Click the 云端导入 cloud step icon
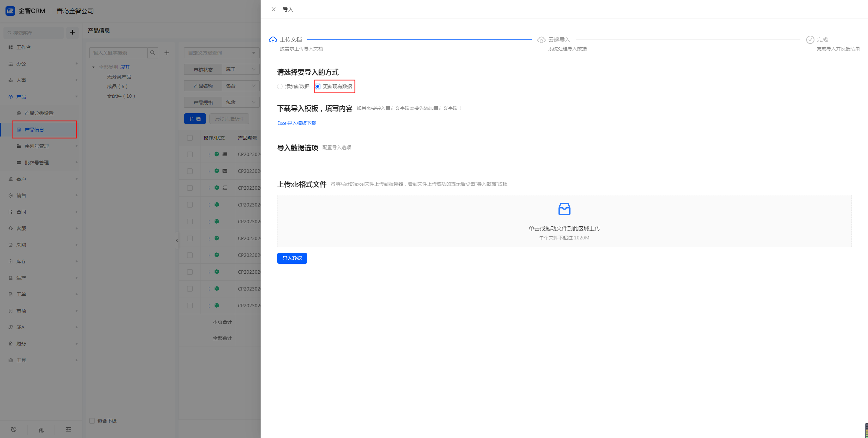 541,40
